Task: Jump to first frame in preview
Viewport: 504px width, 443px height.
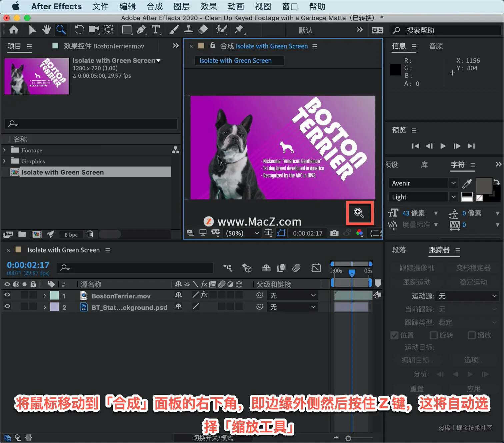Action: coord(415,146)
